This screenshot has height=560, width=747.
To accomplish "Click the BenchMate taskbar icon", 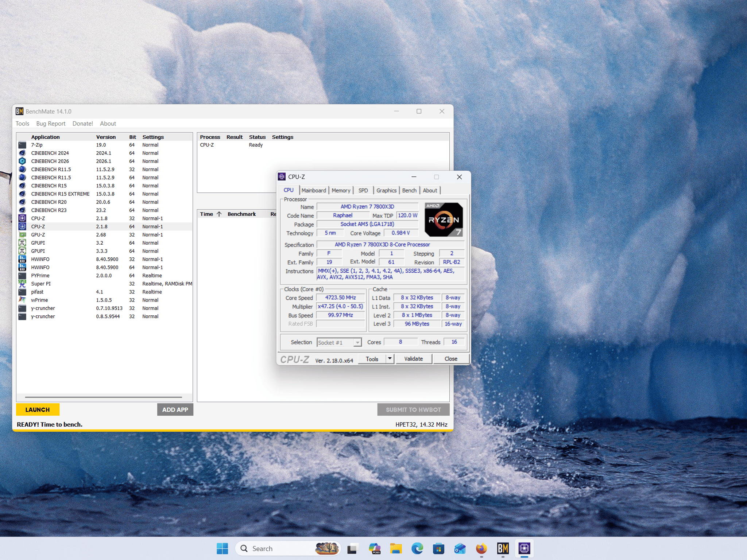I will pyautogui.click(x=503, y=548).
